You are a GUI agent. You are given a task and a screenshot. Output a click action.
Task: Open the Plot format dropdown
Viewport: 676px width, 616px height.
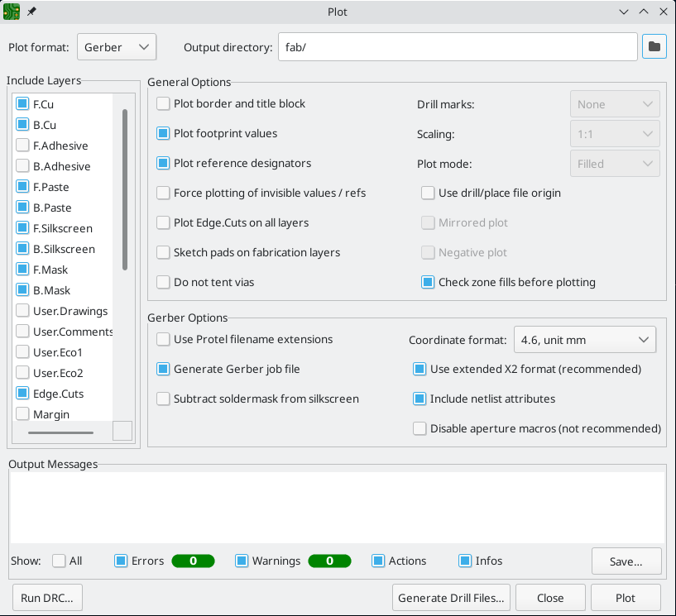click(117, 47)
